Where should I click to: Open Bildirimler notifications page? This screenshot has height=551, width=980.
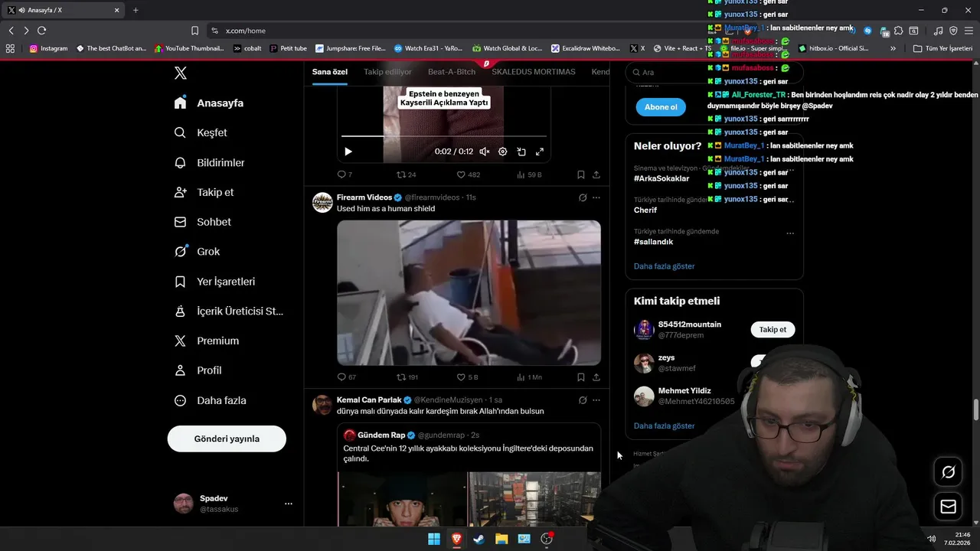point(210,162)
